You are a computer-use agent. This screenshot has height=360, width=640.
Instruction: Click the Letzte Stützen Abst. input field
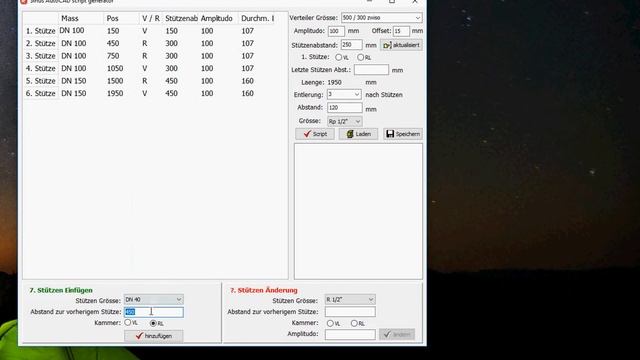[x=371, y=70]
